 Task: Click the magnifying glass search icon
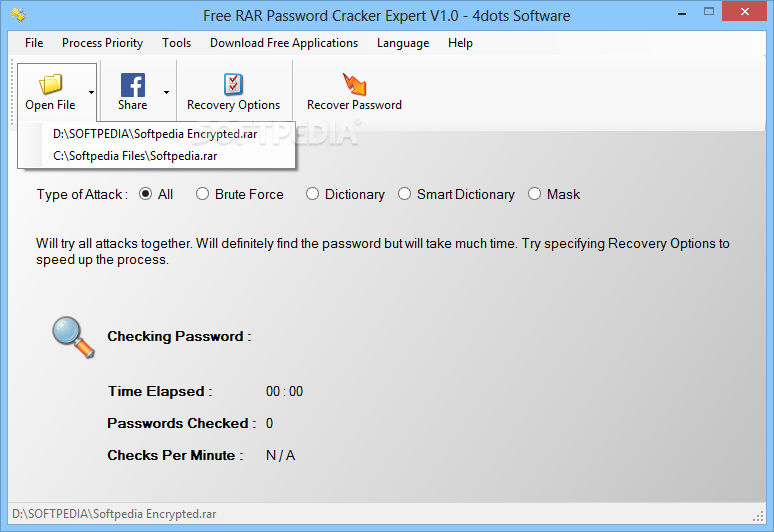(x=73, y=337)
